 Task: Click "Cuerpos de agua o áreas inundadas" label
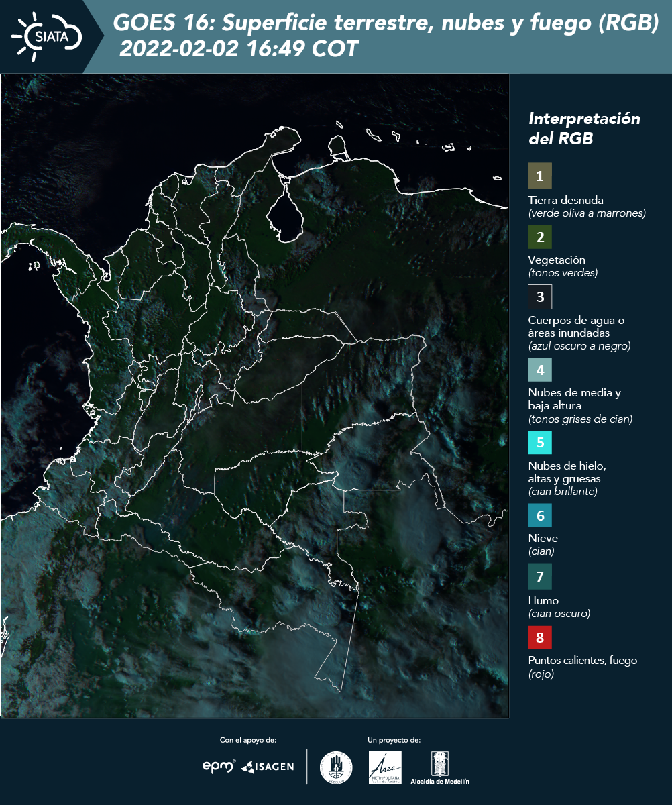pyautogui.click(x=576, y=327)
